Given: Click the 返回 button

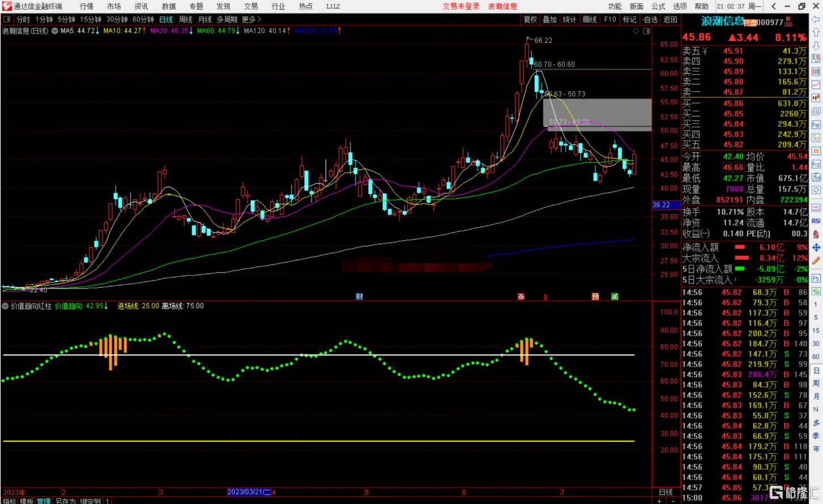Looking at the screenshot, I should pos(670,19).
